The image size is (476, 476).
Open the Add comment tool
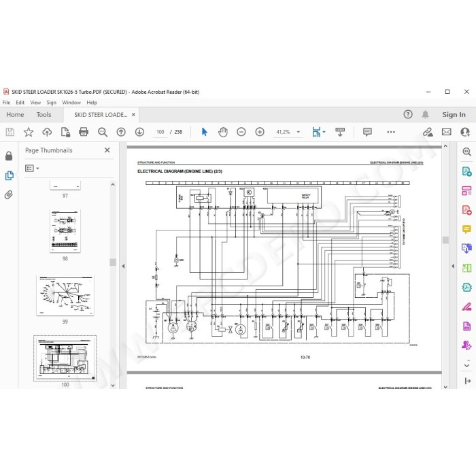point(367,132)
